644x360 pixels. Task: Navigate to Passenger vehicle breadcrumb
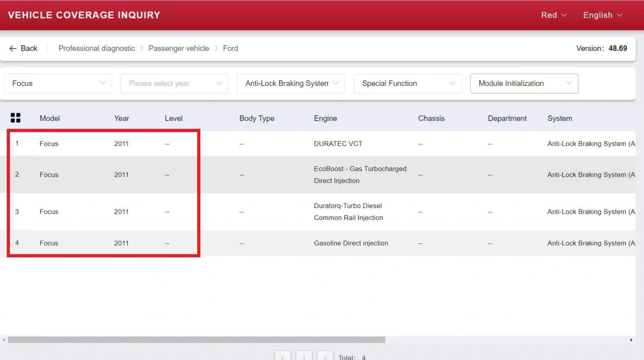coord(179,48)
